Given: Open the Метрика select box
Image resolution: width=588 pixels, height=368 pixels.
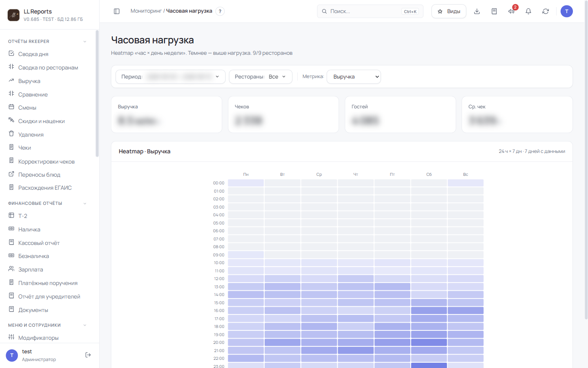Looking at the screenshot, I should tap(354, 76).
